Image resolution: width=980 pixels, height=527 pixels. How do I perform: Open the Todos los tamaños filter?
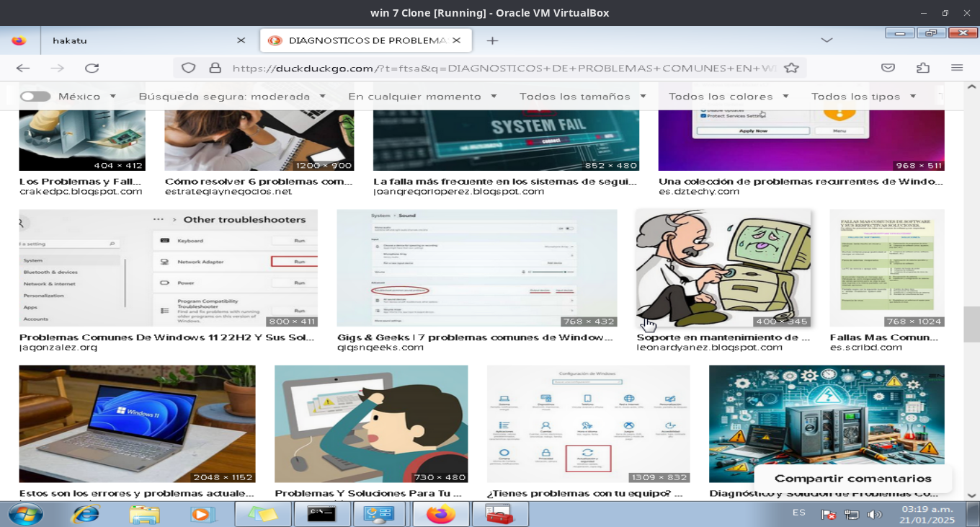pos(582,97)
